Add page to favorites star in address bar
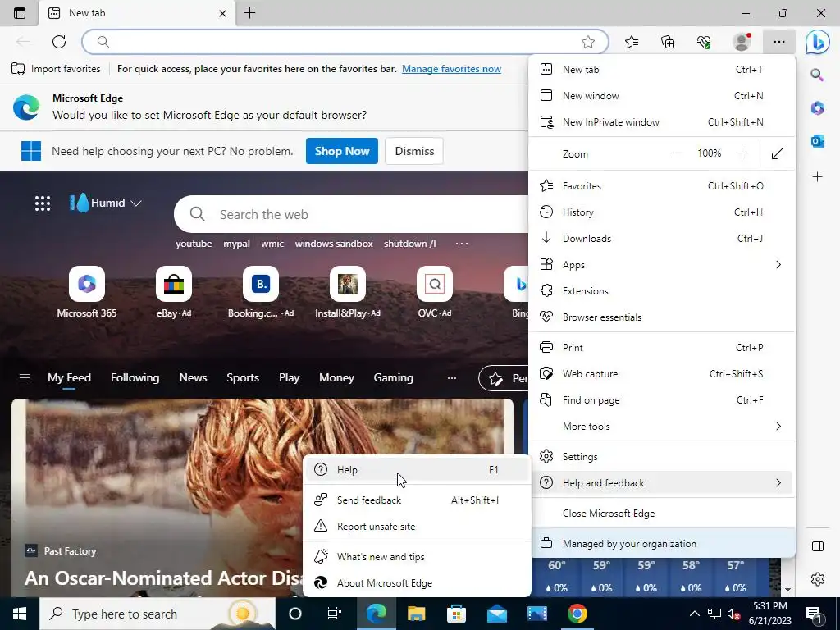This screenshot has width=840, height=630. point(588,42)
